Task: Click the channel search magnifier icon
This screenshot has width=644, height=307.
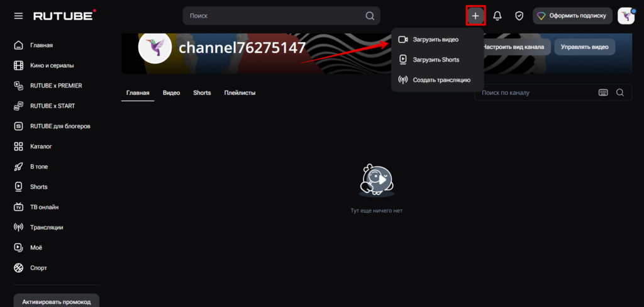Action: click(x=620, y=92)
